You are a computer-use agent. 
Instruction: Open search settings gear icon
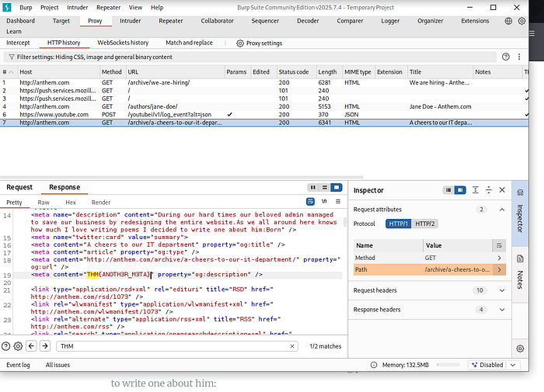(x=18, y=346)
